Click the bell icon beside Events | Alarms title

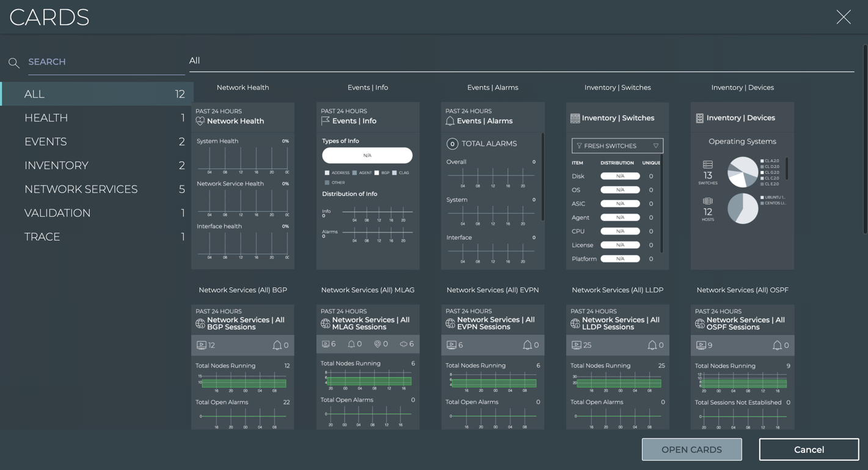(450, 121)
